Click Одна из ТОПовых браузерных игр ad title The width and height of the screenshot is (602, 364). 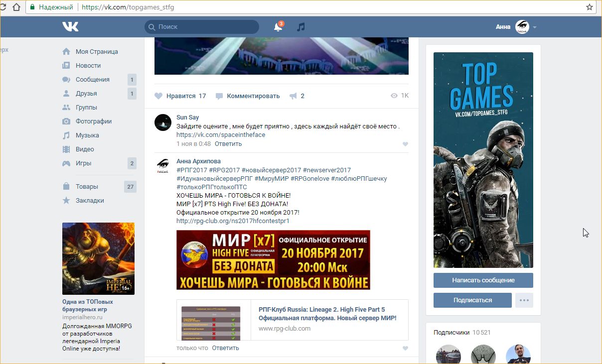88,305
